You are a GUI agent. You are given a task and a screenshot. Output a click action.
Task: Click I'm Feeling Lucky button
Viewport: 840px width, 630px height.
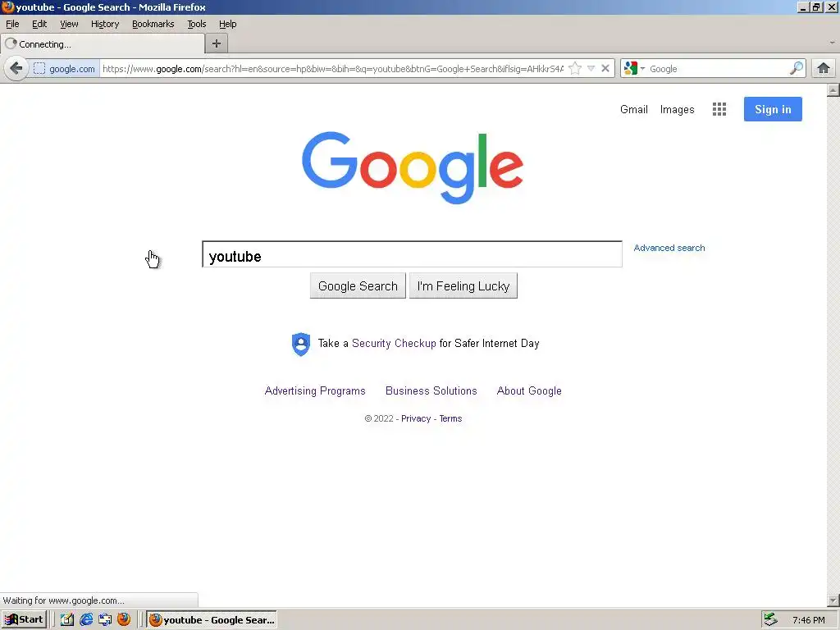[x=463, y=286]
